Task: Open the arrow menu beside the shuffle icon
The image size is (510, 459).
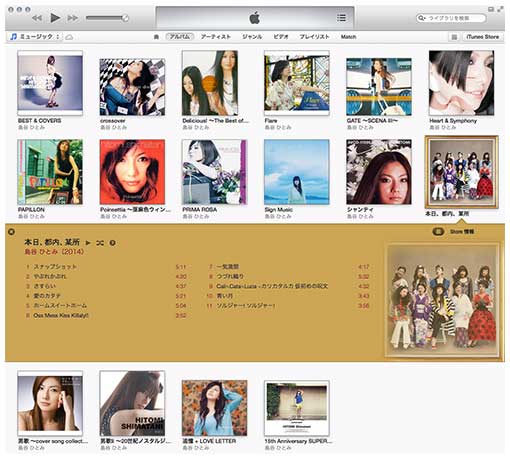Action: [x=113, y=243]
